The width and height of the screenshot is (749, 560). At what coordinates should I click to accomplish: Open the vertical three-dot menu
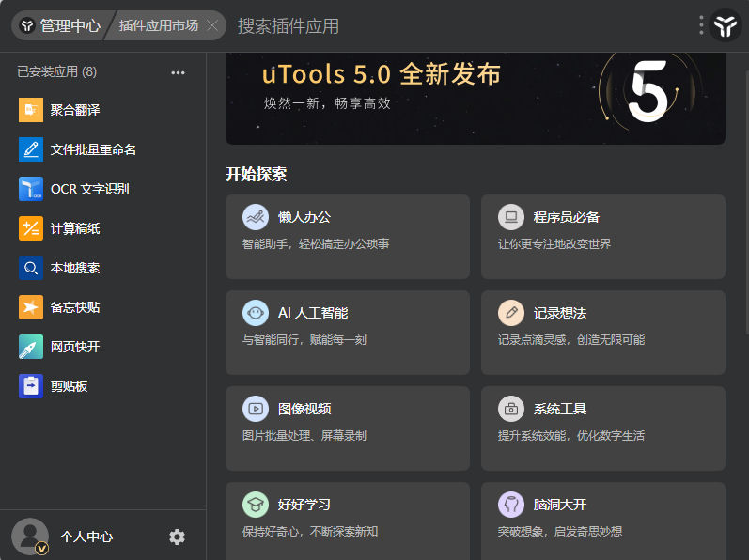pos(701,24)
